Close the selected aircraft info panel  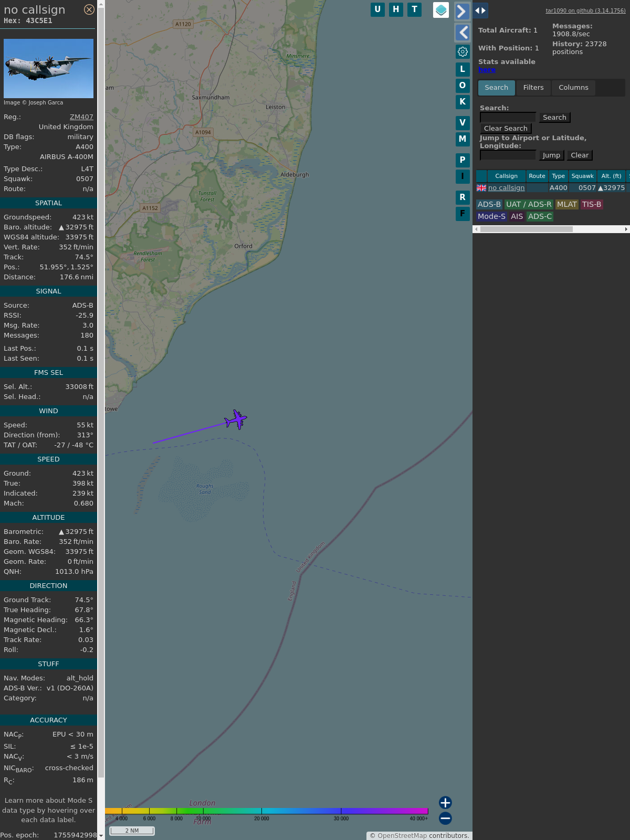tap(89, 9)
